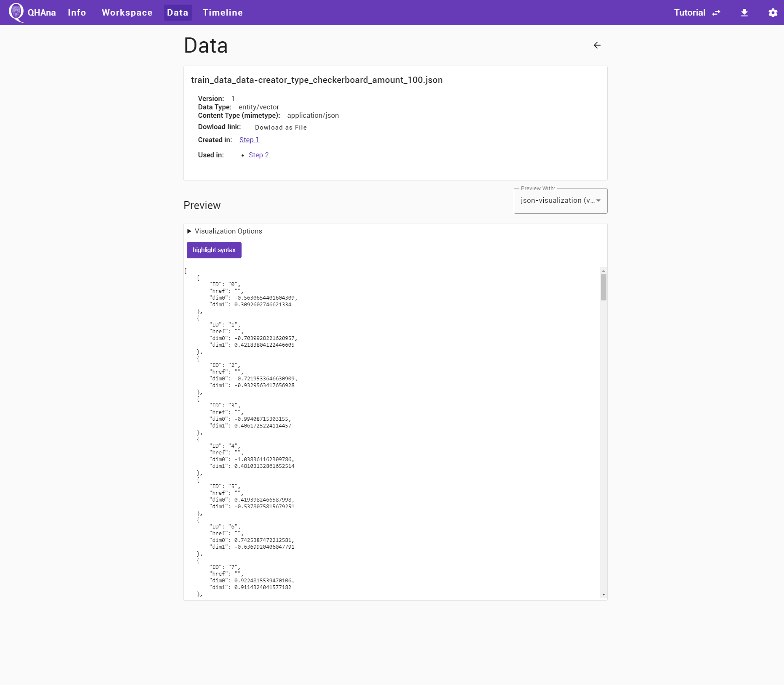Screen dimensions: 784x685
Task: Click the "ID": "5" line
Action: point(225,486)
